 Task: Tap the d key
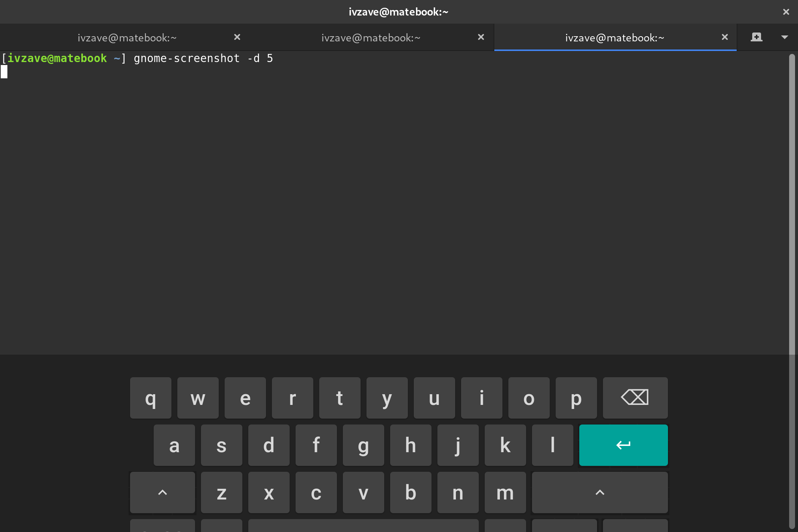coord(269,445)
